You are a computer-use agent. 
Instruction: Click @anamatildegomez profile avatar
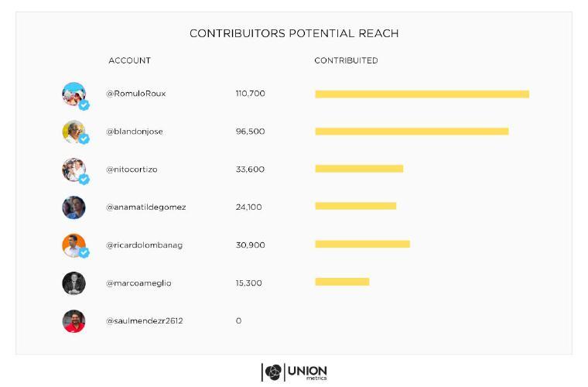click(74, 207)
